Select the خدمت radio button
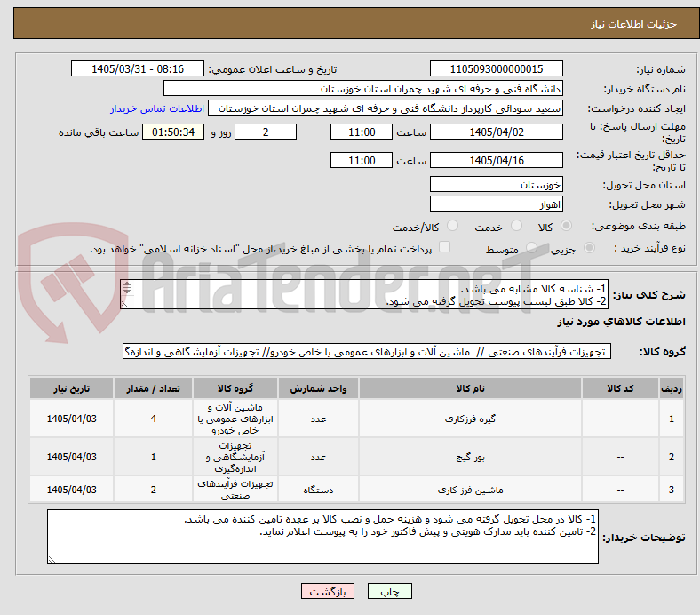 tap(516, 226)
